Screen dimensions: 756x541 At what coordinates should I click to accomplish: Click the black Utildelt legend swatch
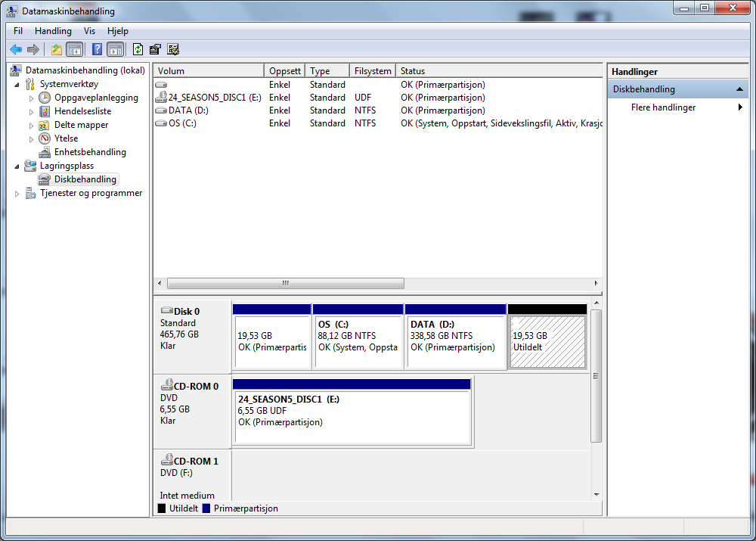coord(162,508)
